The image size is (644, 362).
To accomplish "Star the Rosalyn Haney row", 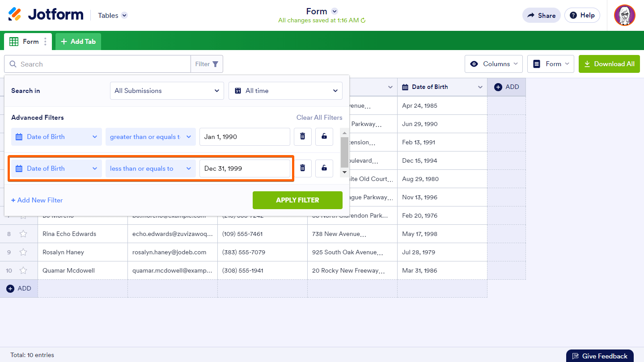I will pyautogui.click(x=23, y=252).
